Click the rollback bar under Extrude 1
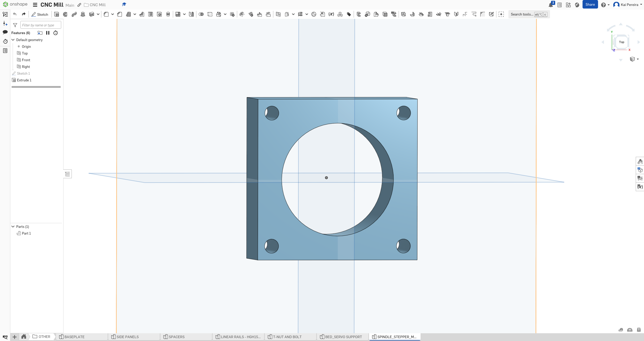Screen dimensions: 644x341 point(36,87)
